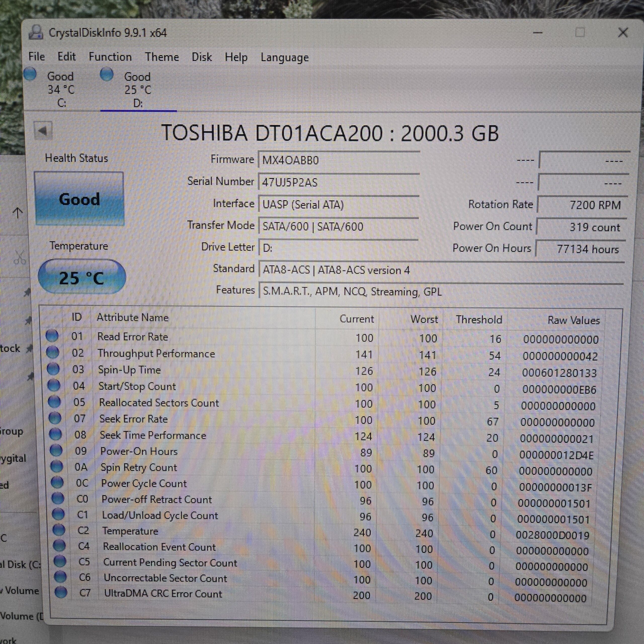Open the Theme menu

pyautogui.click(x=162, y=57)
